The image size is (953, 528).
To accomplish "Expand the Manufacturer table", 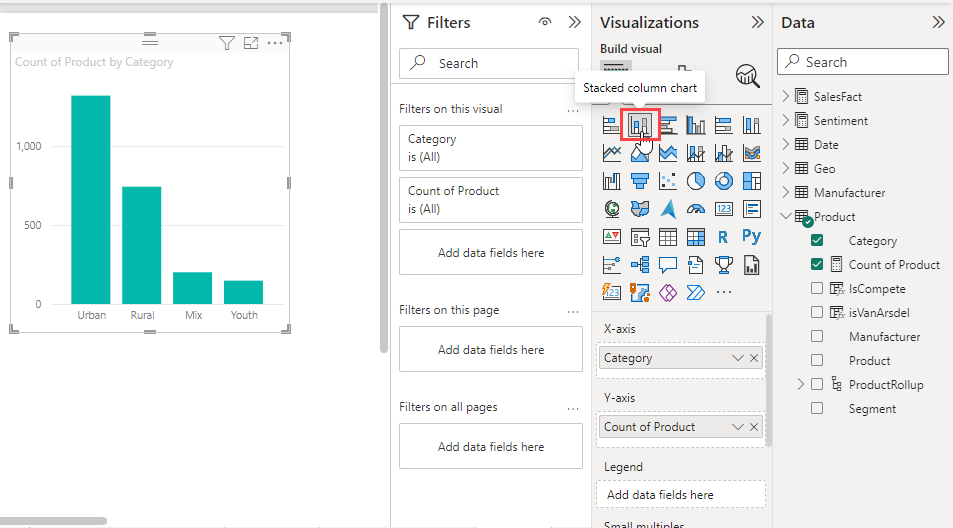I will point(785,192).
